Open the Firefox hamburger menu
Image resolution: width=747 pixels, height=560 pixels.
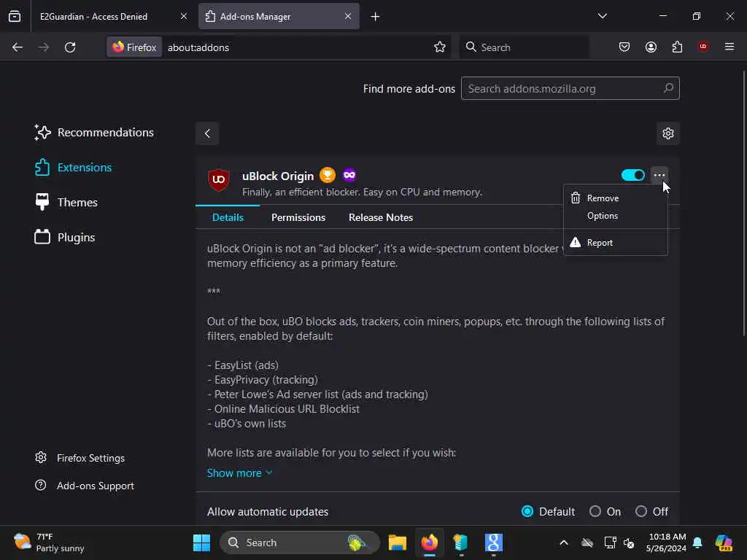click(x=729, y=47)
